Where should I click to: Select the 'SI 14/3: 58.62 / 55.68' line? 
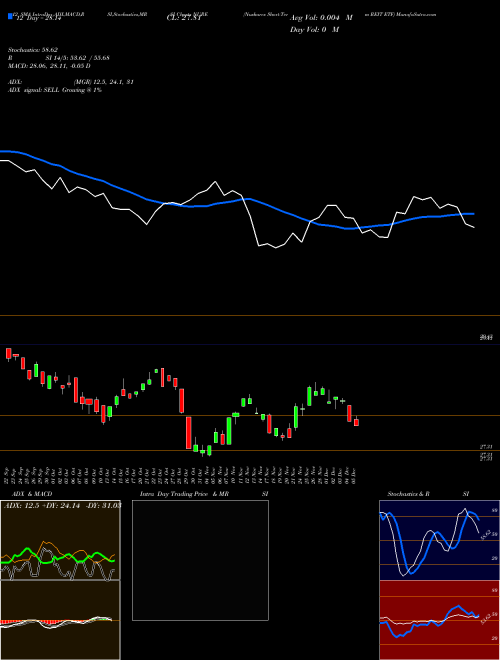point(78,58)
